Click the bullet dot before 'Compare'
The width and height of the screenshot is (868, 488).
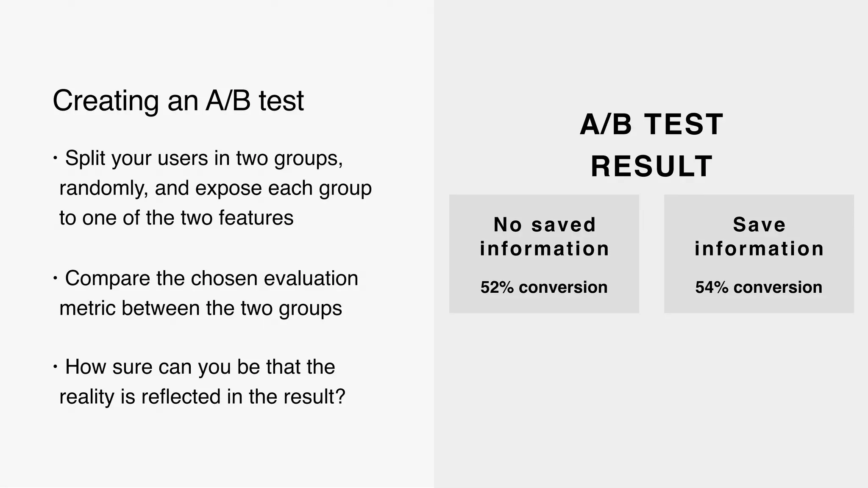point(55,278)
